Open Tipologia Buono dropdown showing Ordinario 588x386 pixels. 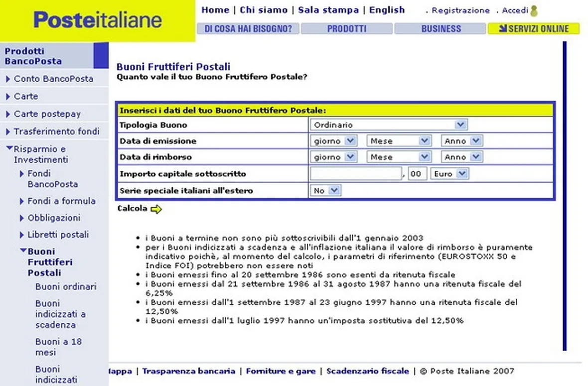[389, 125]
